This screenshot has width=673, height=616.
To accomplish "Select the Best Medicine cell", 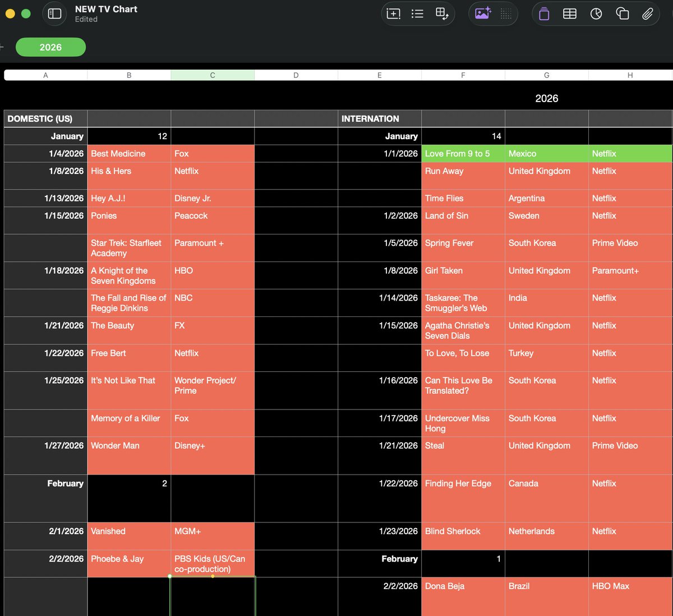I will coord(129,154).
